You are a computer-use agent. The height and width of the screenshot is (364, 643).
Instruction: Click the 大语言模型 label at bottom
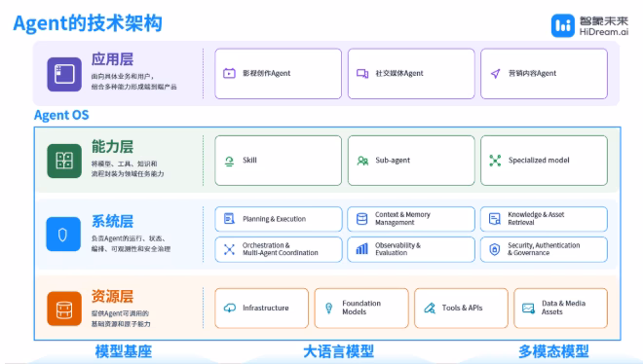tap(339, 351)
